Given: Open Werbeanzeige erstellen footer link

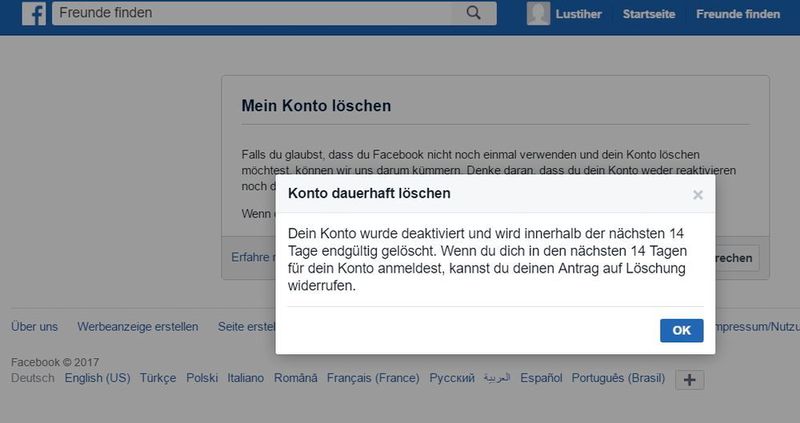Looking at the screenshot, I should point(138,327).
